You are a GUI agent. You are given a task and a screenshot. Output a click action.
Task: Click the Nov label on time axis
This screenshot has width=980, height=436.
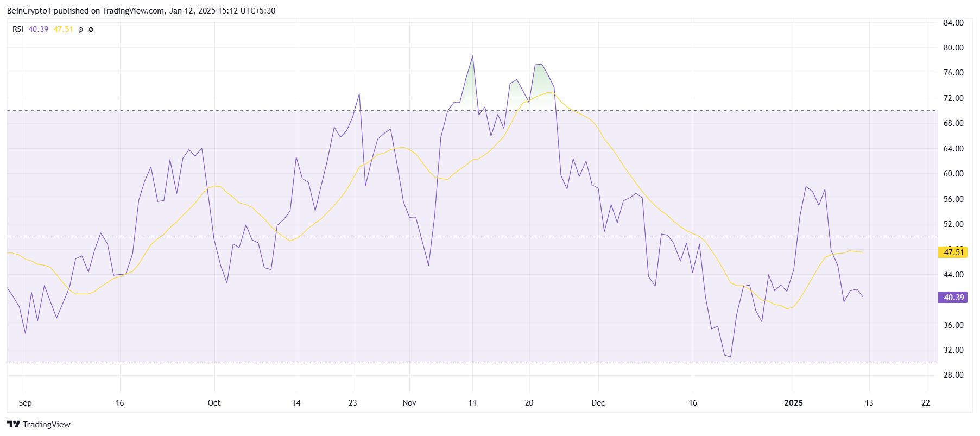tap(409, 402)
